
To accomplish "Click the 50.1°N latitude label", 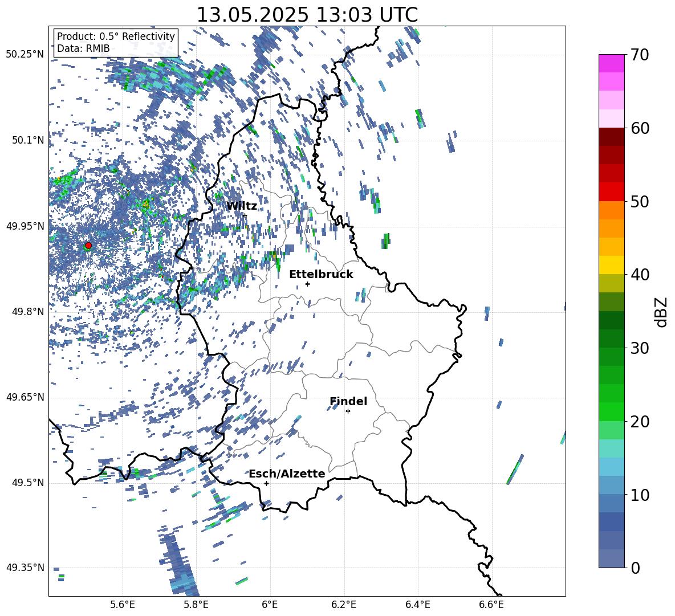I will tap(28, 141).
